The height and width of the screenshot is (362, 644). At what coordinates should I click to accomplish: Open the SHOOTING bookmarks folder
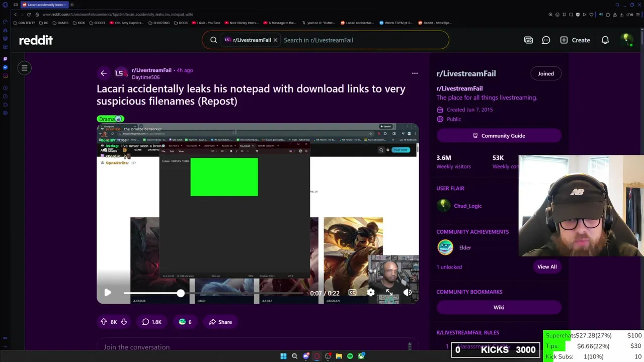click(159, 23)
